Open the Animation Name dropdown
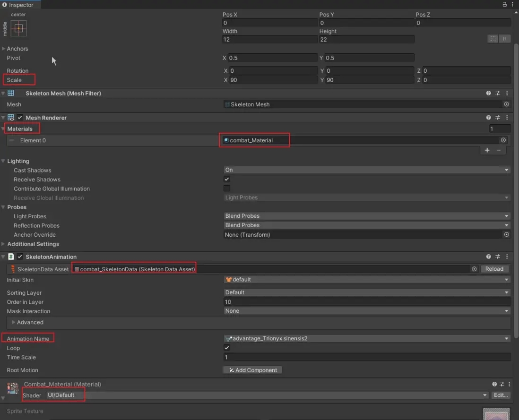 pos(366,339)
